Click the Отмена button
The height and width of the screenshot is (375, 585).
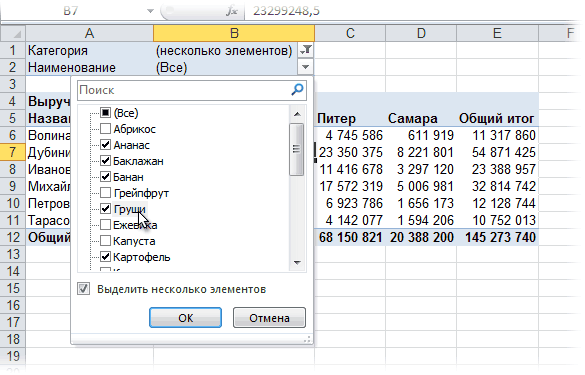269,318
